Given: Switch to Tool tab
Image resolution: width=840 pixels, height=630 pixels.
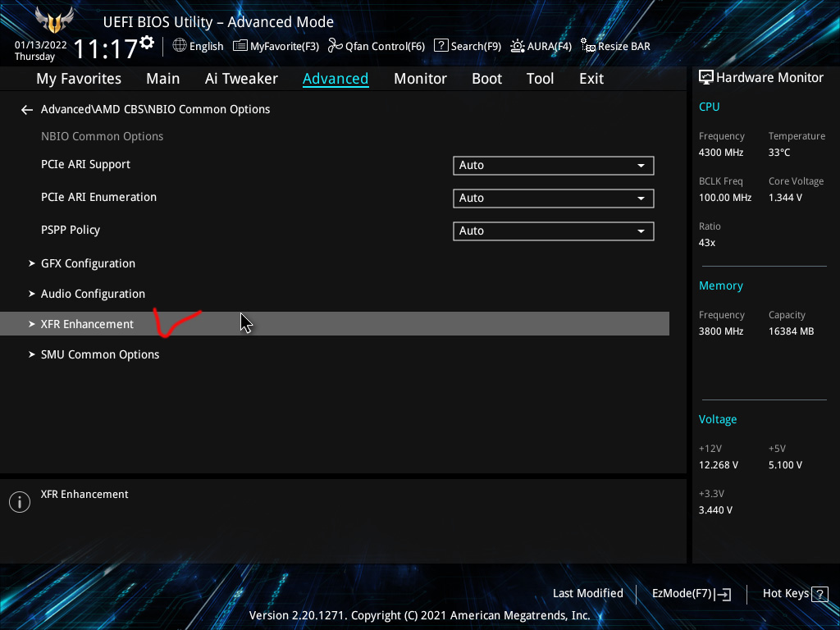Looking at the screenshot, I should click(540, 79).
